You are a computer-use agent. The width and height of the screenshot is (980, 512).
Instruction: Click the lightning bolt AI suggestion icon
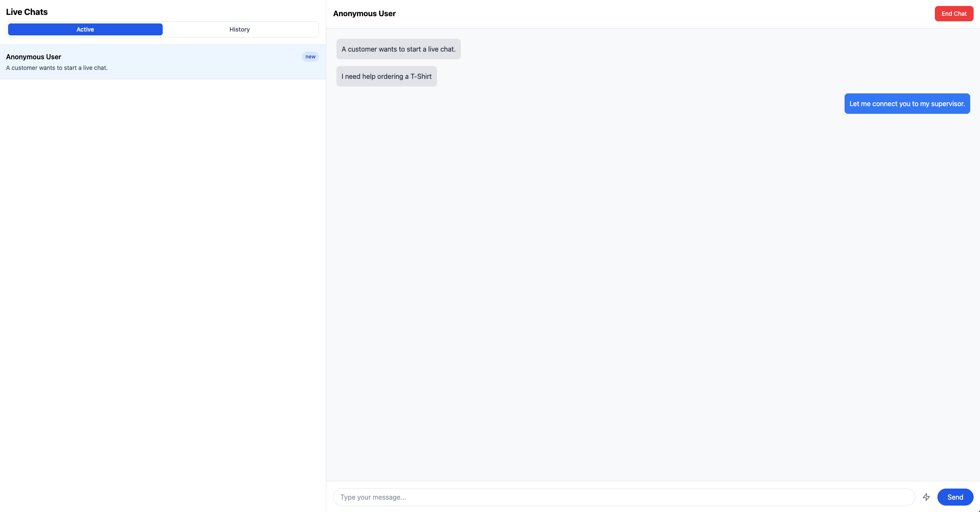click(x=926, y=497)
